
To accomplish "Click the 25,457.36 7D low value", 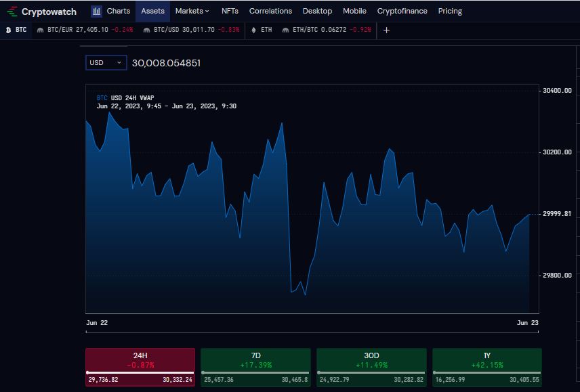I will click(x=219, y=379).
